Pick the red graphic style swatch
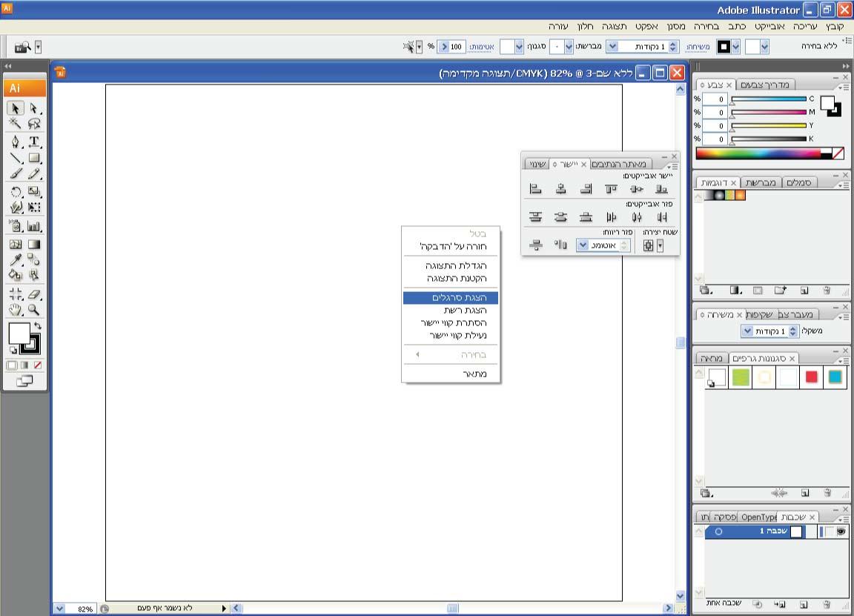Screen dimensions: 854x616 pos(811,377)
